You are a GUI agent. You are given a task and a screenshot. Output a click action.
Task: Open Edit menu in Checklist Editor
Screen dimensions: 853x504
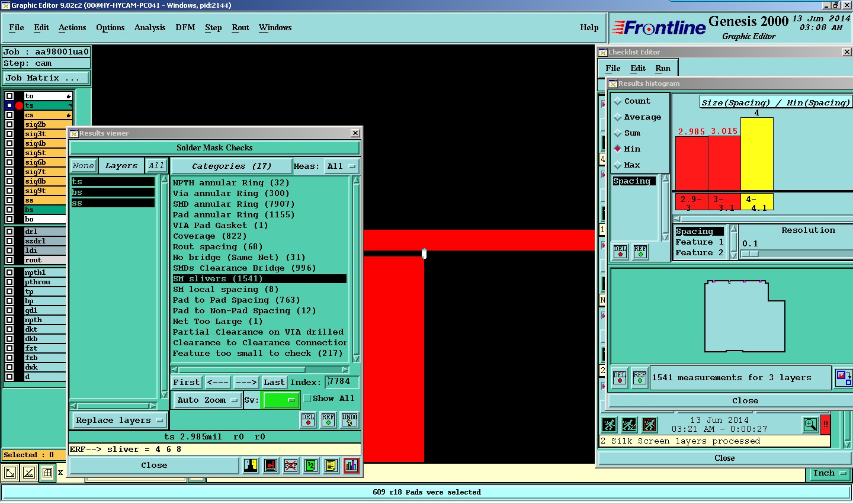coord(638,69)
